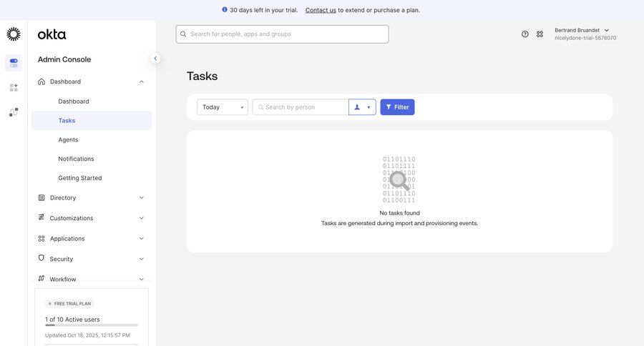This screenshot has width=644, height=346.
Task: Open the Today date range dropdown
Action: 223,107
